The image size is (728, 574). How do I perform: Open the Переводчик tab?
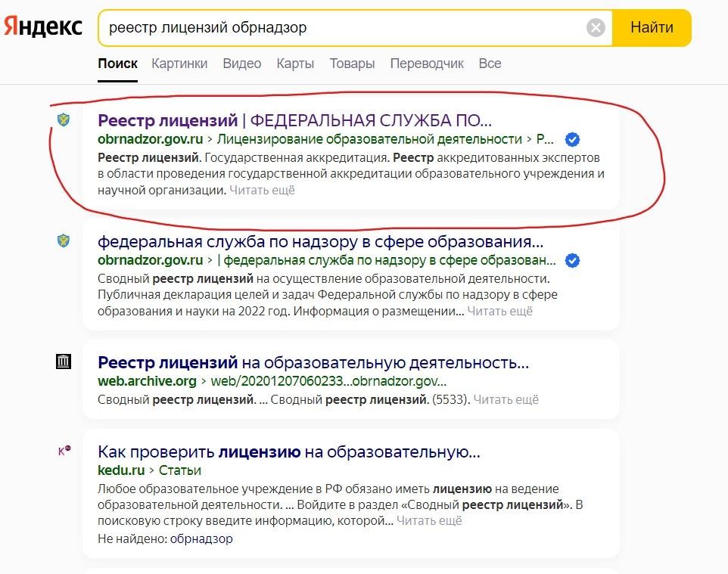[427, 64]
